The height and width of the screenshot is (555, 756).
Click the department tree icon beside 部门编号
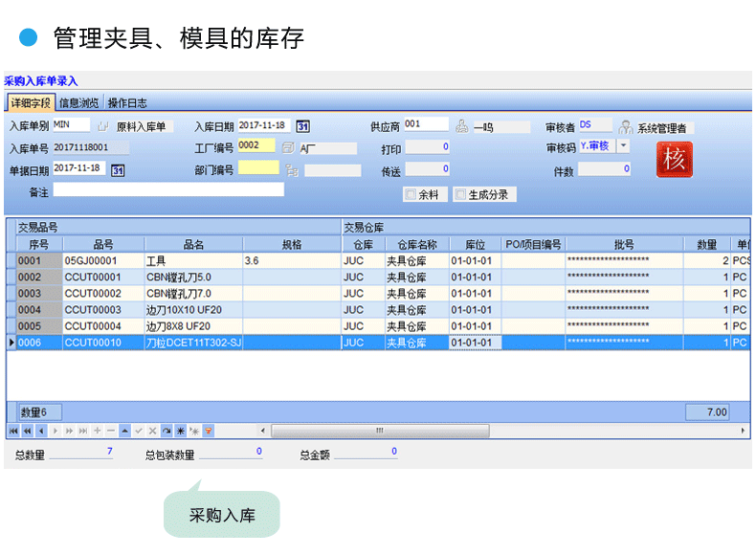(291, 170)
